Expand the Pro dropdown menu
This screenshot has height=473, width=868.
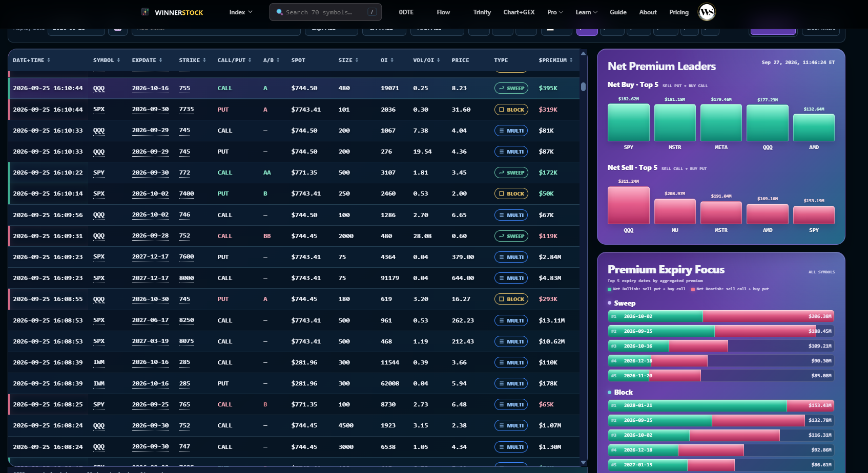tap(555, 12)
